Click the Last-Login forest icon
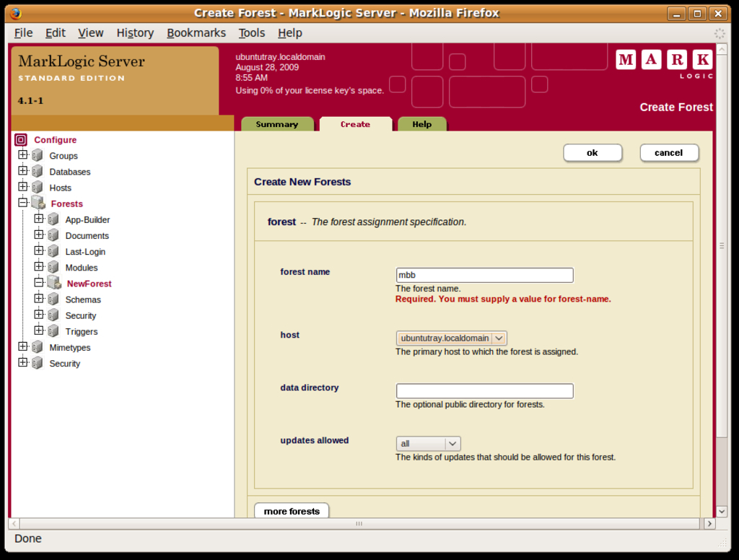The image size is (739, 560). (x=53, y=252)
